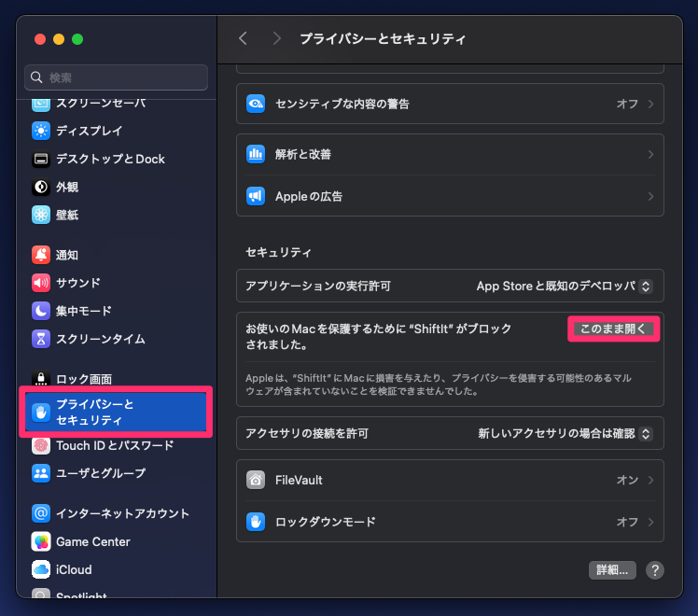
Task: Open the アクセサリの接続を許可 popup menu
Action: point(565,433)
